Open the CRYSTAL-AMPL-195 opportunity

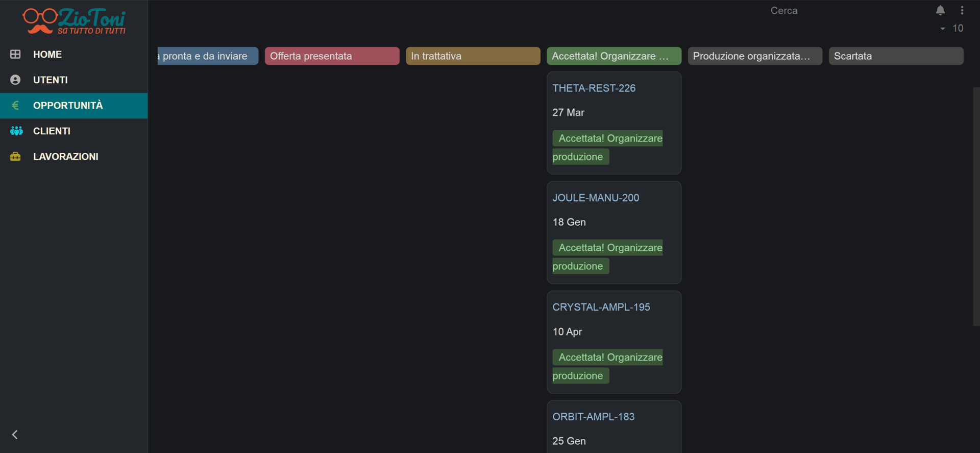[601, 307]
